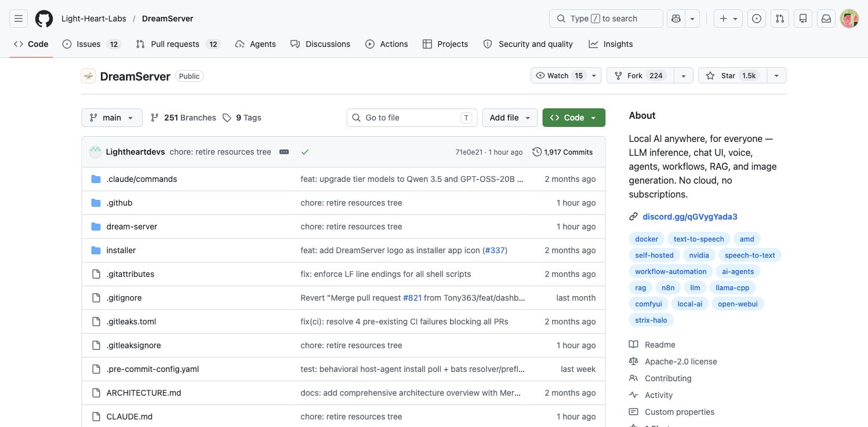
Task: Open the Apache-2.0 license link
Action: [x=681, y=362]
